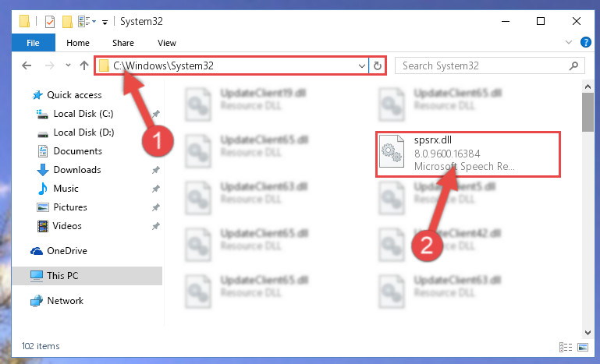Switch to large icons view in status bar
The image size is (600, 364).
[583, 347]
